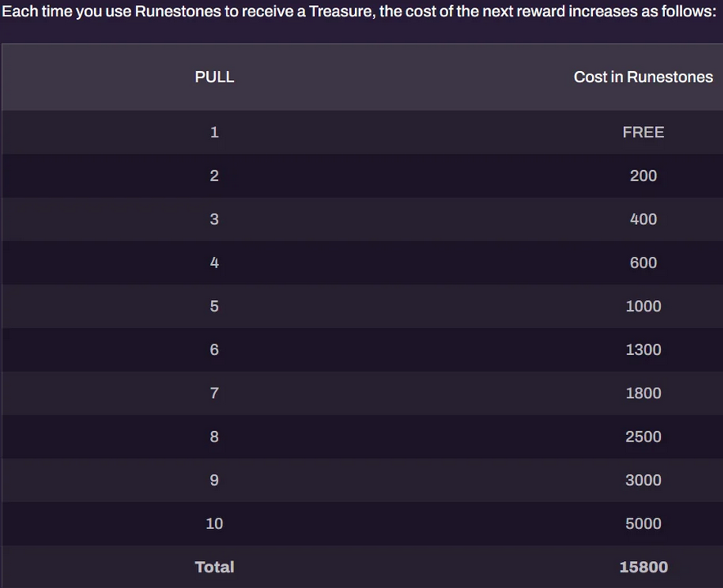
Task: Click the 15800 total cost value
Action: click(643, 567)
